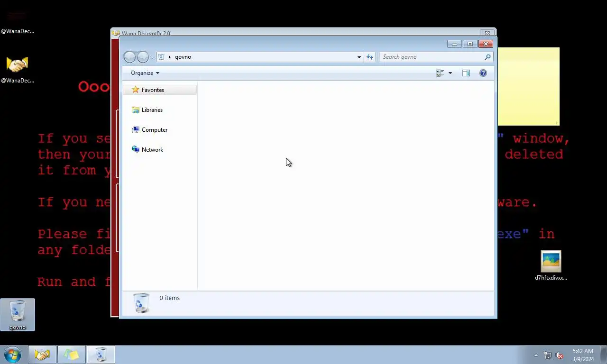Click the search magnifier icon

point(487,57)
